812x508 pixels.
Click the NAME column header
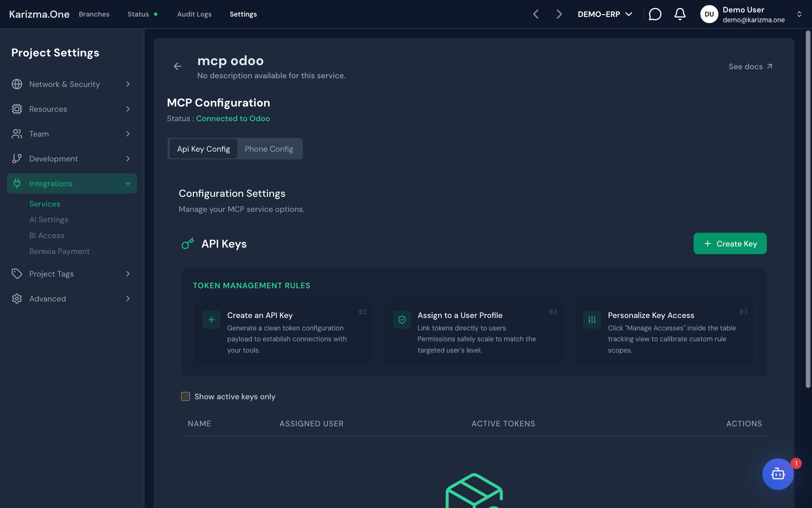click(199, 424)
